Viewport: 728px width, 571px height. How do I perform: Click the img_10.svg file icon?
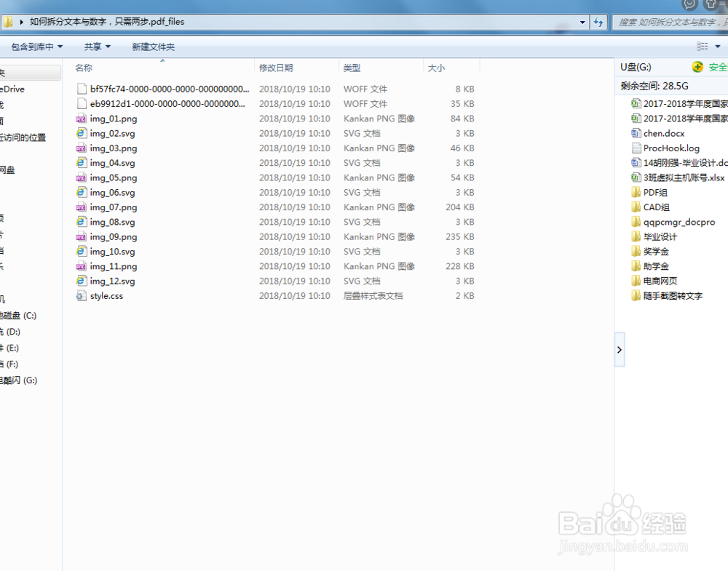coord(82,252)
